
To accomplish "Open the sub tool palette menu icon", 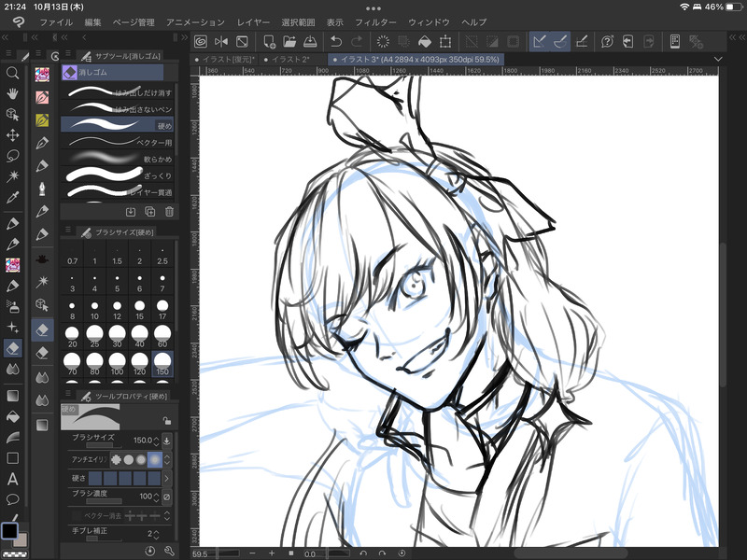I will tap(68, 53).
